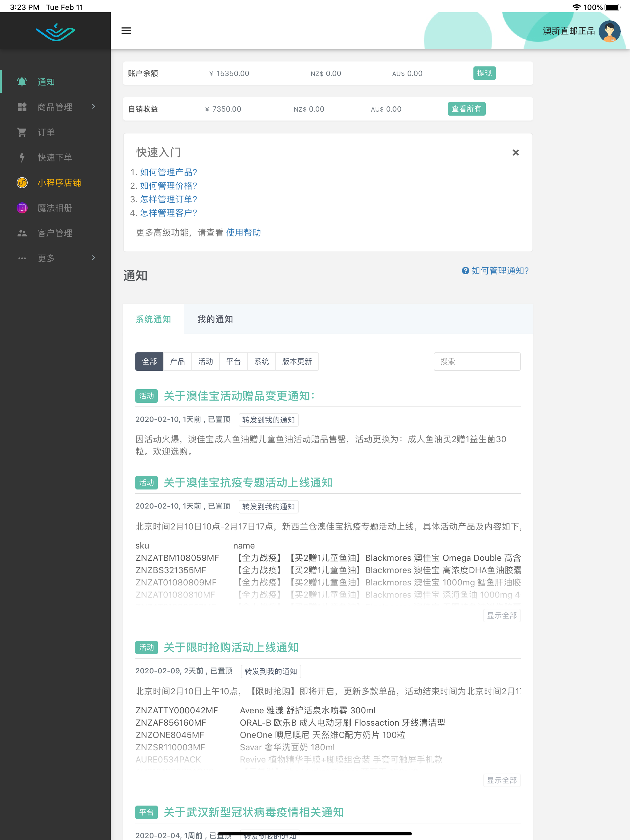This screenshot has height=840, width=630.
Task: Open the user avatar profile
Action: [x=609, y=31]
